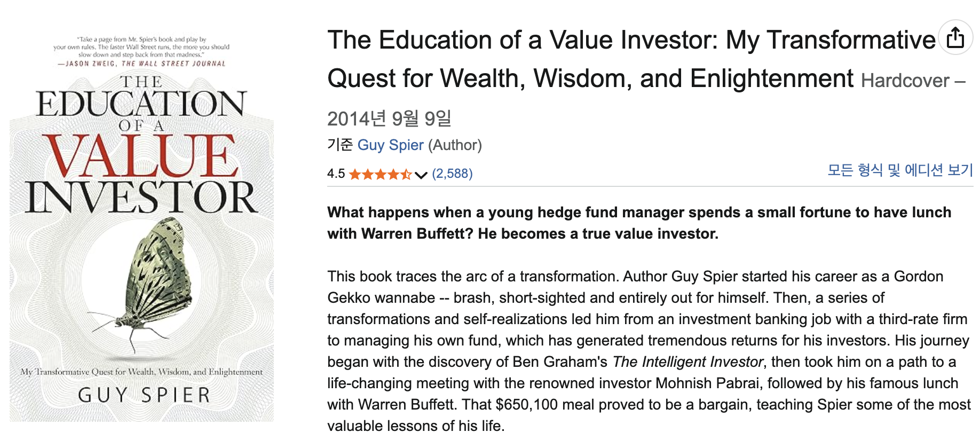Click the share icon beside the title

pyautogui.click(x=955, y=37)
